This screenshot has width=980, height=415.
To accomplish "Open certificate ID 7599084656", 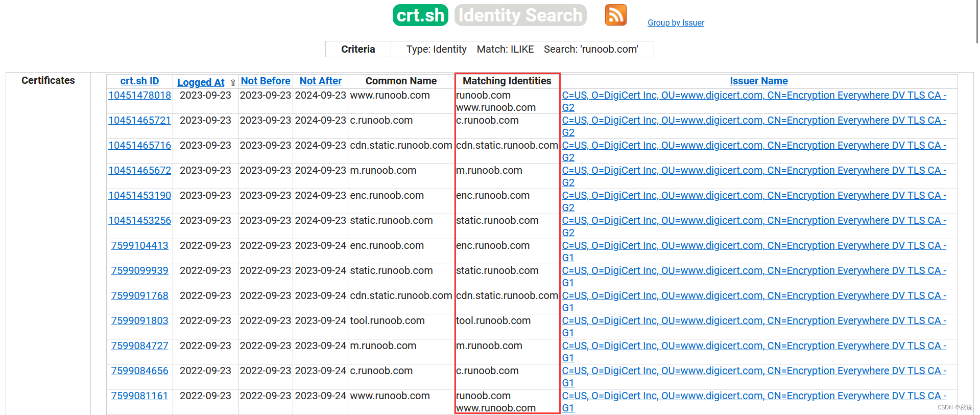I will point(139,371).
